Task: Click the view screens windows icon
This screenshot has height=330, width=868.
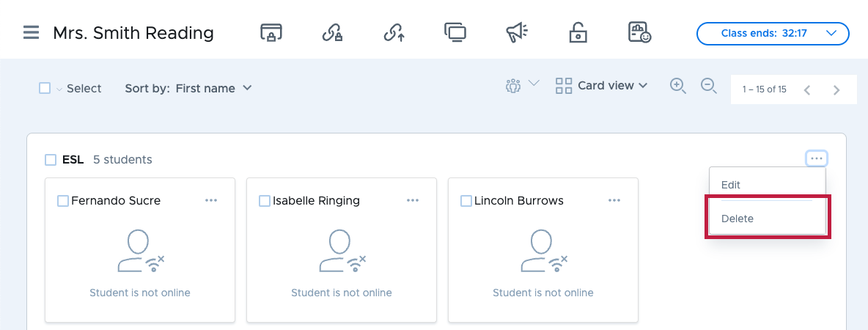Action: (455, 33)
